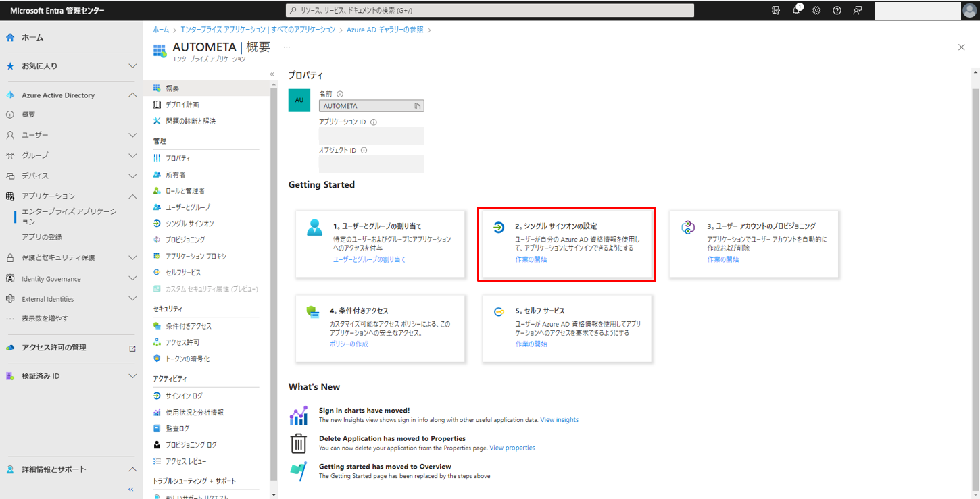This screenshot has height=499, width=980.
Task: Click View properties link
Action: point(512,448)
